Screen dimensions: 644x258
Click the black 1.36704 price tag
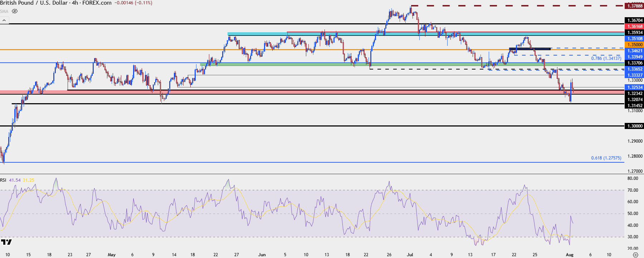coord(634,20)
